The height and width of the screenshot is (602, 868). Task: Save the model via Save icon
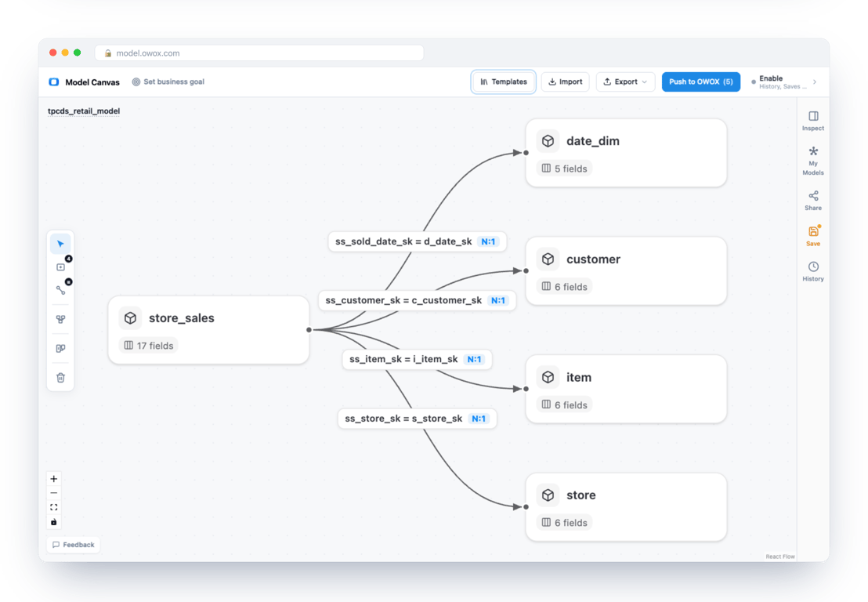coord(812,236)
